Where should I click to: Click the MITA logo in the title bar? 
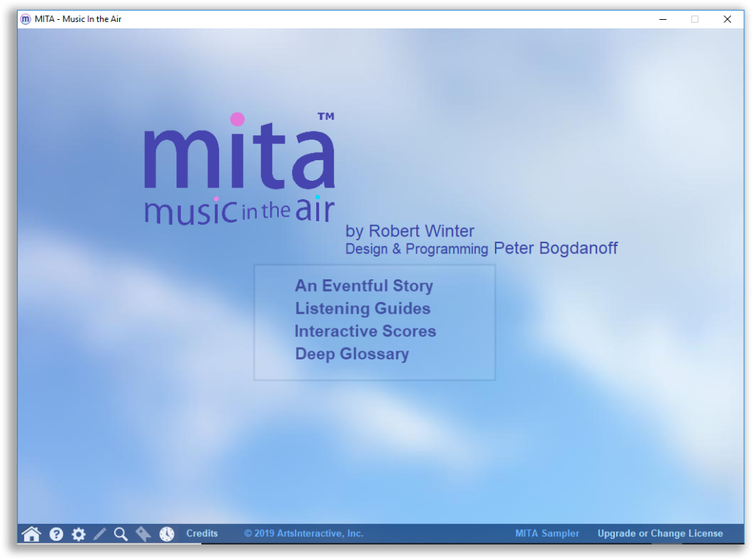26,19
